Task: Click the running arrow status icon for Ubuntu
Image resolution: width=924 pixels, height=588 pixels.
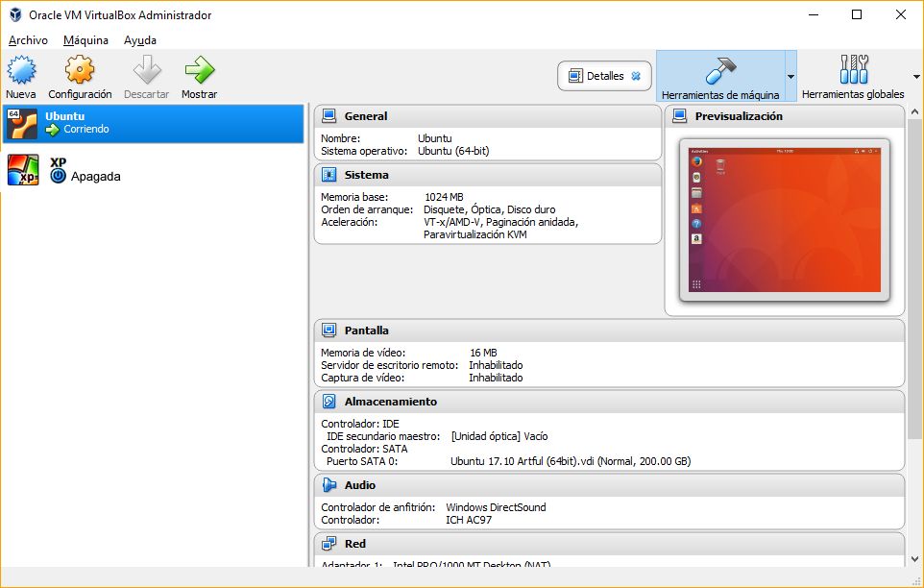Action: [53, 130]
